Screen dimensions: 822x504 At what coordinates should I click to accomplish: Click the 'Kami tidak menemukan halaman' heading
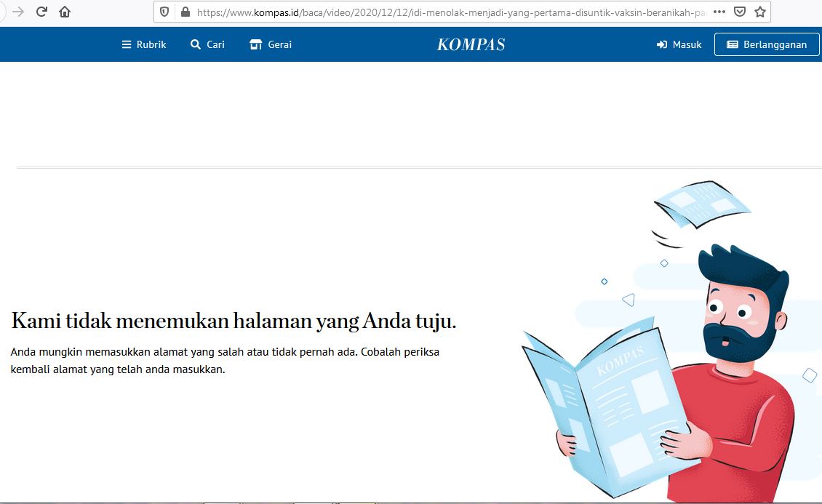[234, 321]
